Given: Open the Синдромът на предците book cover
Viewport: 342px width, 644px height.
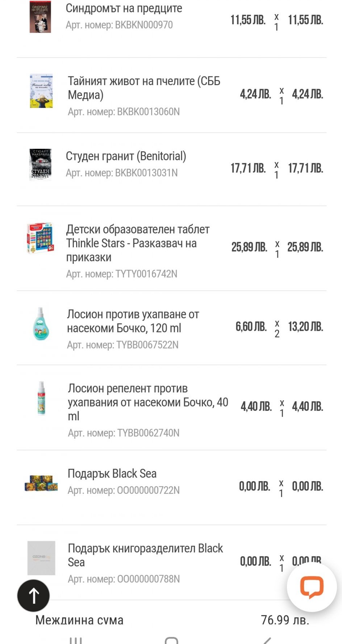Looking at the screenshot, I should click(40, 17).
